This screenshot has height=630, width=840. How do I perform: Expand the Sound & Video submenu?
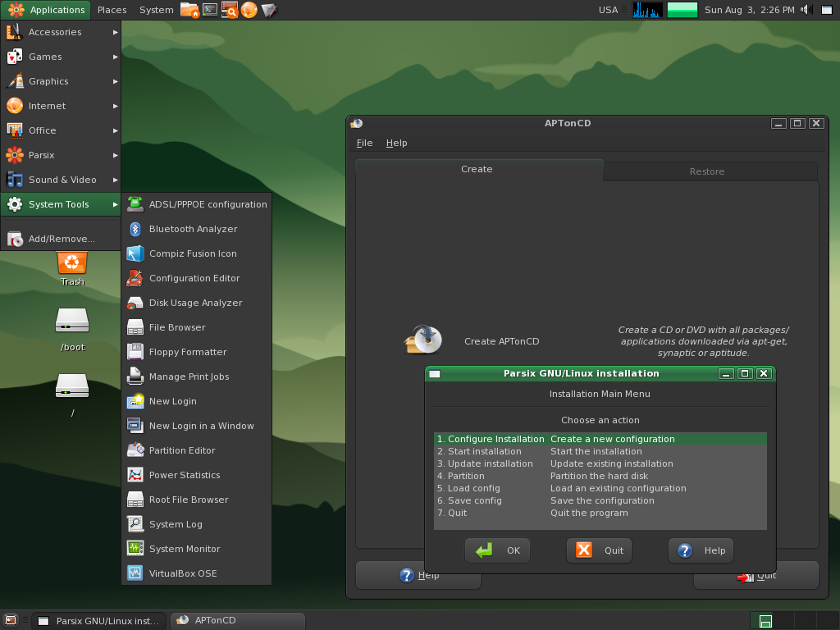click(x=61, y=180)
